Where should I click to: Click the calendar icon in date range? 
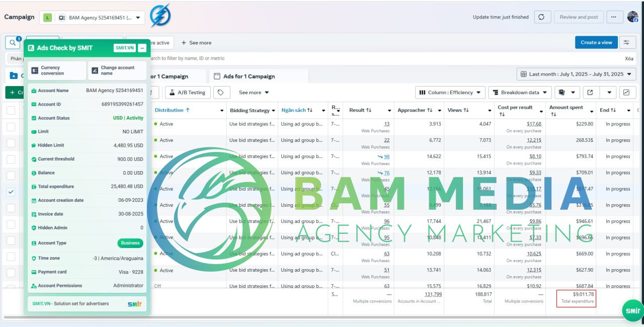(x=524, y=74)
